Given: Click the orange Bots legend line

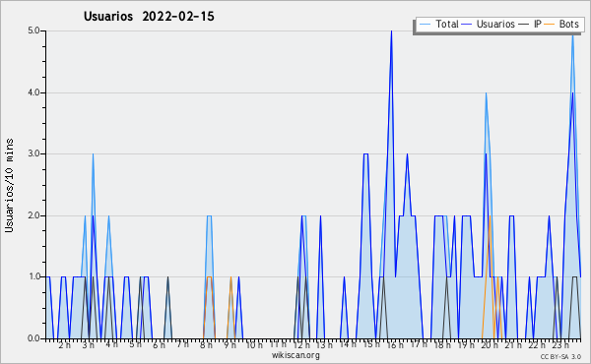Looking at the screenshot, I should [x=550, y=25].
